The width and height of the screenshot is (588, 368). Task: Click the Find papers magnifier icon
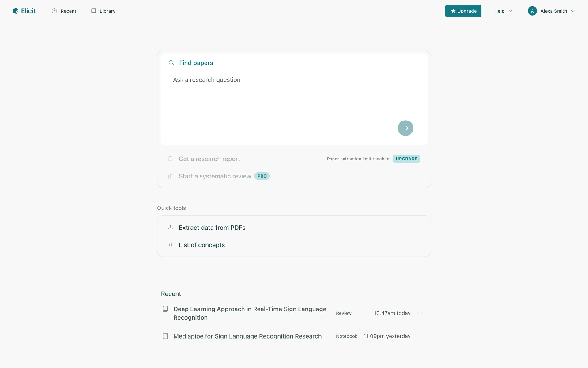171,63
